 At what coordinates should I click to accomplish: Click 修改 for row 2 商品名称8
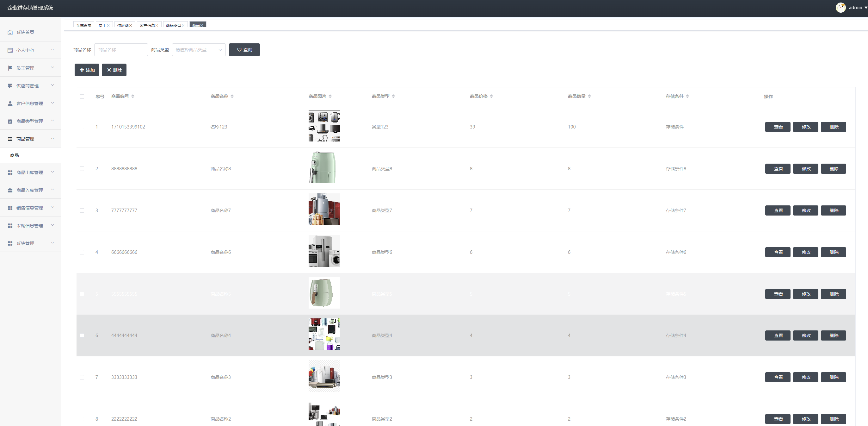pyautogui.click(x=806, y=169)
